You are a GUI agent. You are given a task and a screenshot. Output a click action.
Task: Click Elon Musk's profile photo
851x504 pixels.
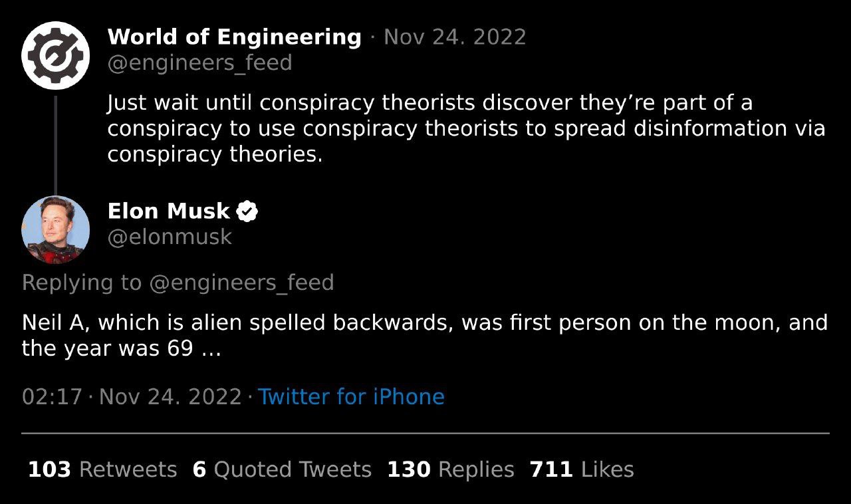(55, 229)
